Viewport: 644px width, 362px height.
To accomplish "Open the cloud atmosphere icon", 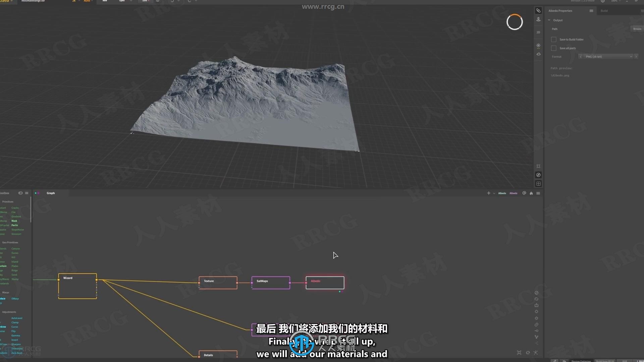I will point(538,54).
